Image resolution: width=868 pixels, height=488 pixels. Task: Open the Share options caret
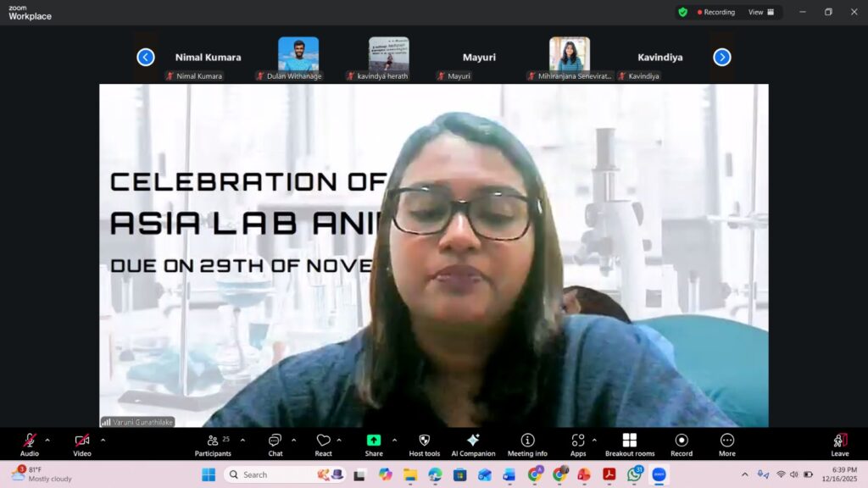coord(394,440)
